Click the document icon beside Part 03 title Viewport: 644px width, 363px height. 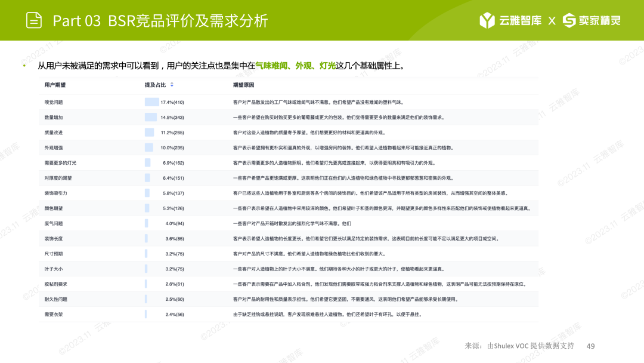click(x=33, y=20)
